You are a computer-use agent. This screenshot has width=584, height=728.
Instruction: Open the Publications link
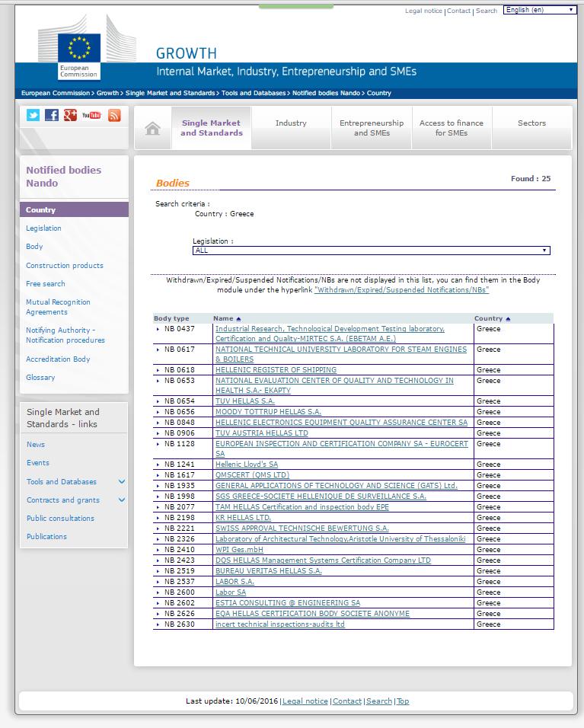(x=46, y=536)
